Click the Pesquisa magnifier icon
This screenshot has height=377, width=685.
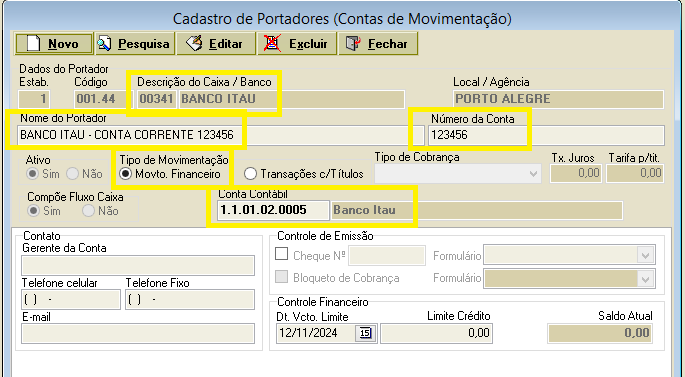coord(104,44)
